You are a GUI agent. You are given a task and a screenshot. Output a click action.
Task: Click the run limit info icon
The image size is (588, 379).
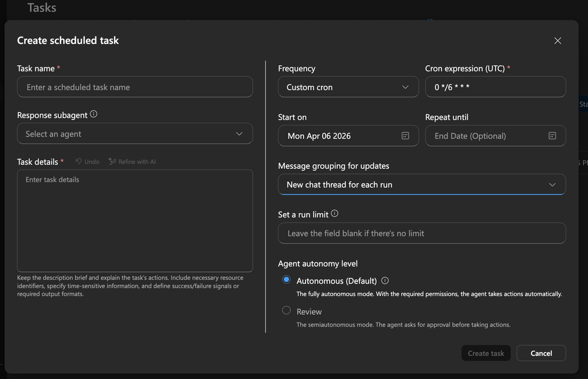click(335, 214)
